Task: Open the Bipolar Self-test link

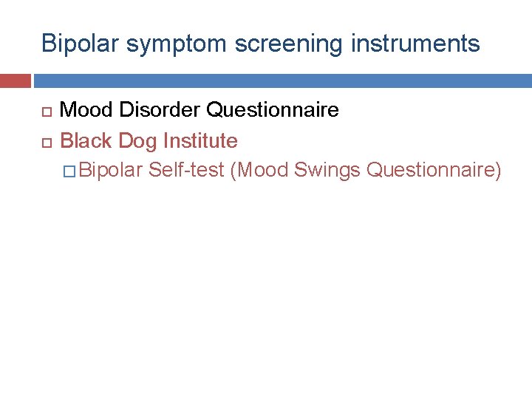Action: tap(290, 170)
